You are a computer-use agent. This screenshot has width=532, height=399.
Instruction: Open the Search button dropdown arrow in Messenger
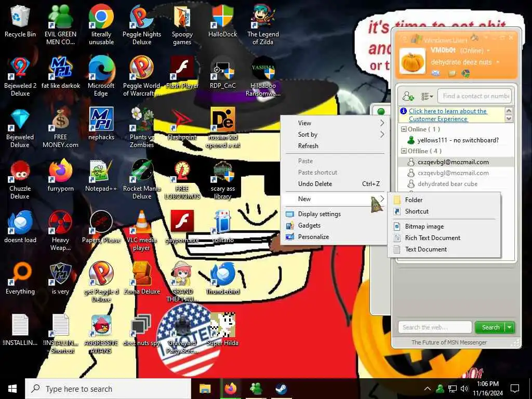(509, 327)
